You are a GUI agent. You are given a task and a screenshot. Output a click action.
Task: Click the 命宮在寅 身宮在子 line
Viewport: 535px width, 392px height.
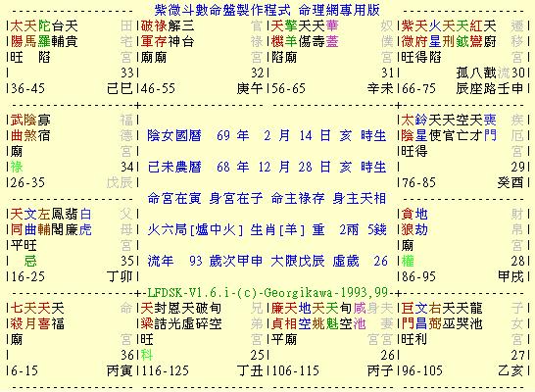[x=267, y=198]
